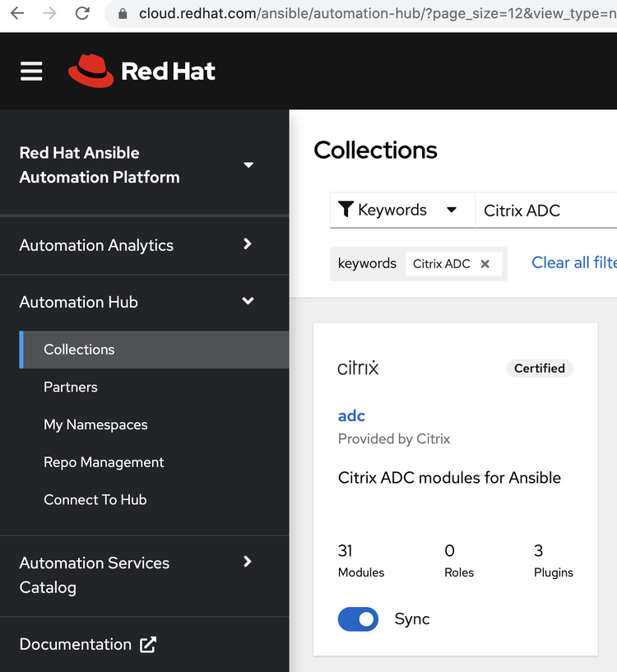Click Clear all filters

click(574, 262)
